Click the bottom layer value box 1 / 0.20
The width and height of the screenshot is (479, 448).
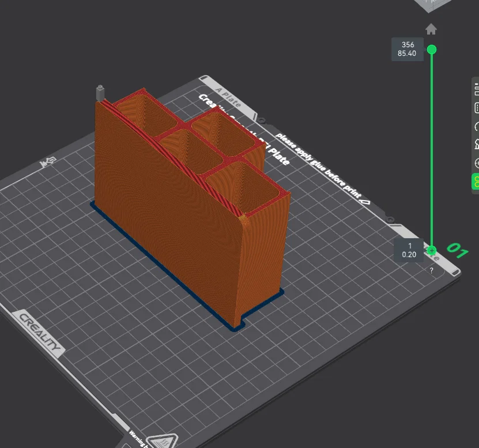(x=409, y=250)
